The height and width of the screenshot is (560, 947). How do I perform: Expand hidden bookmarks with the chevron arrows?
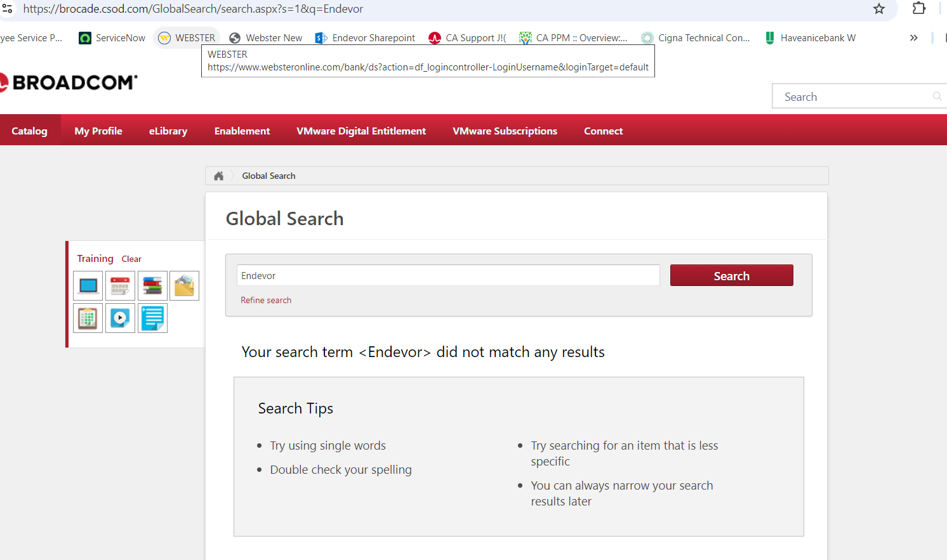click(x=913, y=37)
